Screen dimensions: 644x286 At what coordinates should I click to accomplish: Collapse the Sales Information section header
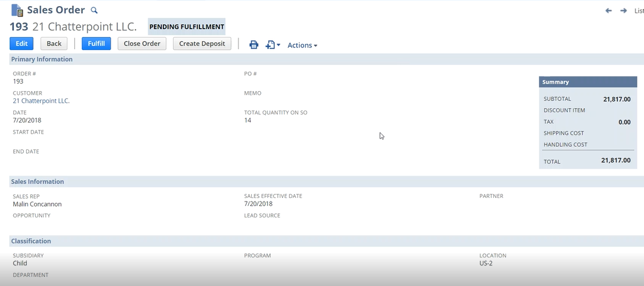[38, 182]
